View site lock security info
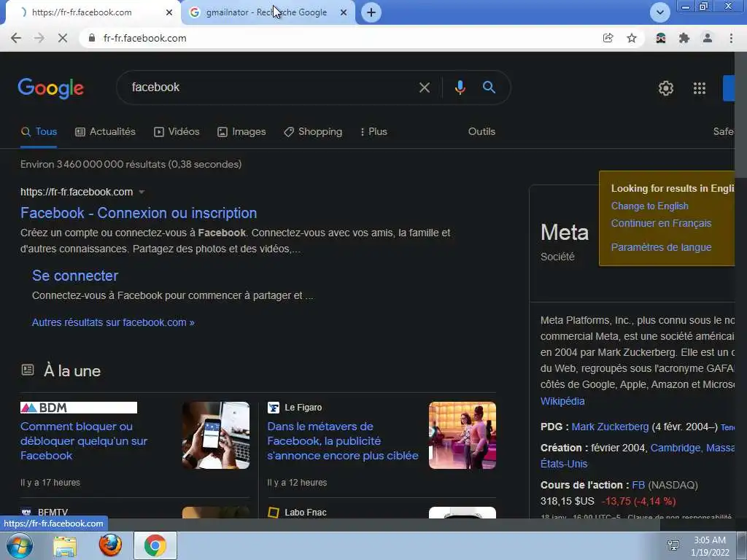 [x=92, y=38]
